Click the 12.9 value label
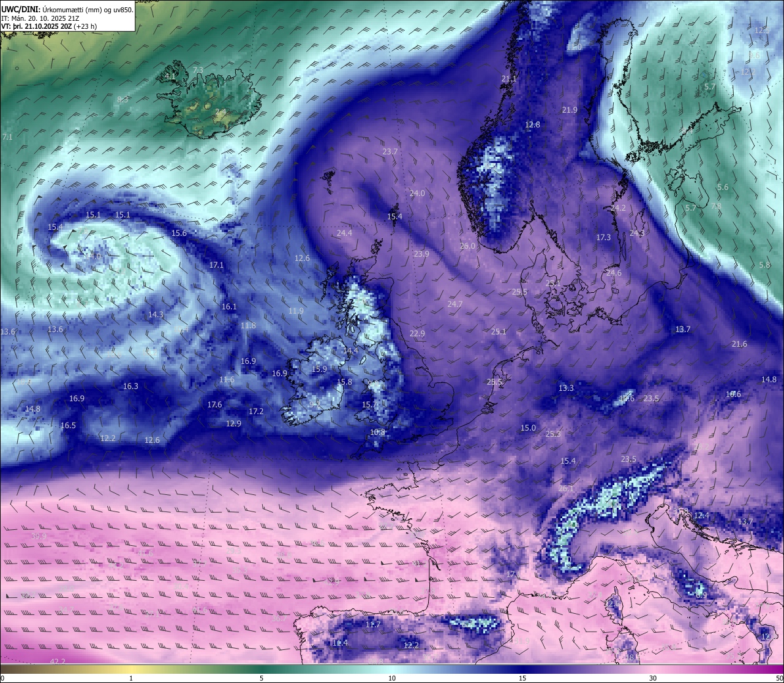 pos(233,424)
